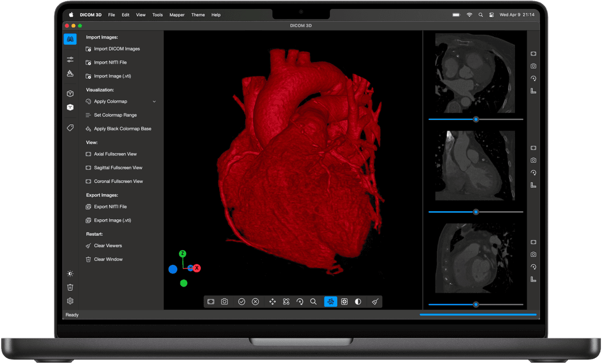
Task: Click fullscreen icon beside bottom slice viewer
Action: pyautogui.click(x=533, y=242)
